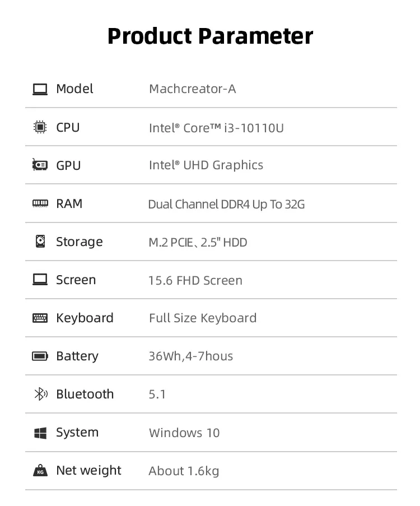Click the Screen monitor icon

click(40, 280)
